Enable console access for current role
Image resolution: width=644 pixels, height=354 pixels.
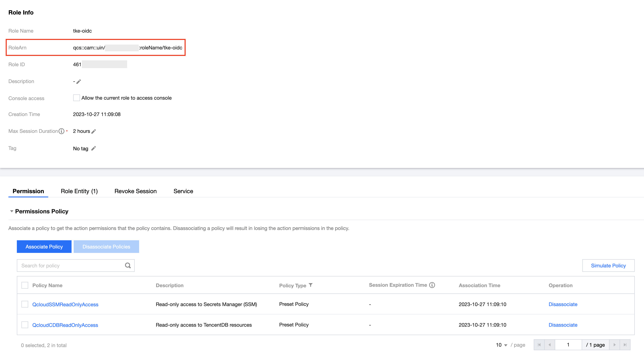[x=76, y=98]
